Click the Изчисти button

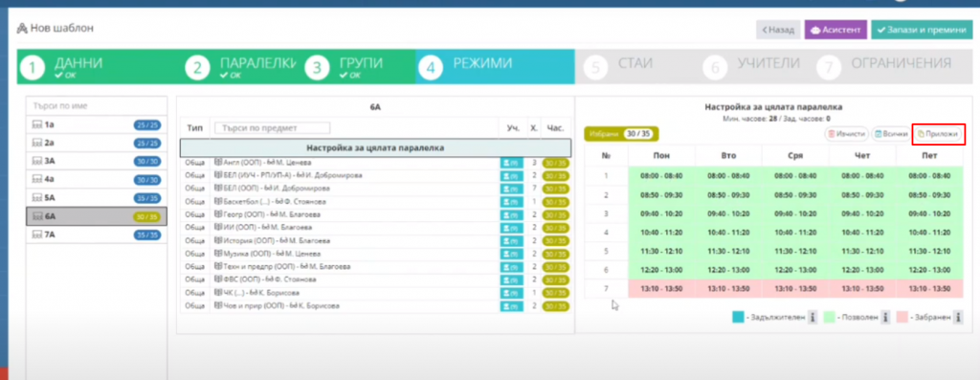pos(847,134)
